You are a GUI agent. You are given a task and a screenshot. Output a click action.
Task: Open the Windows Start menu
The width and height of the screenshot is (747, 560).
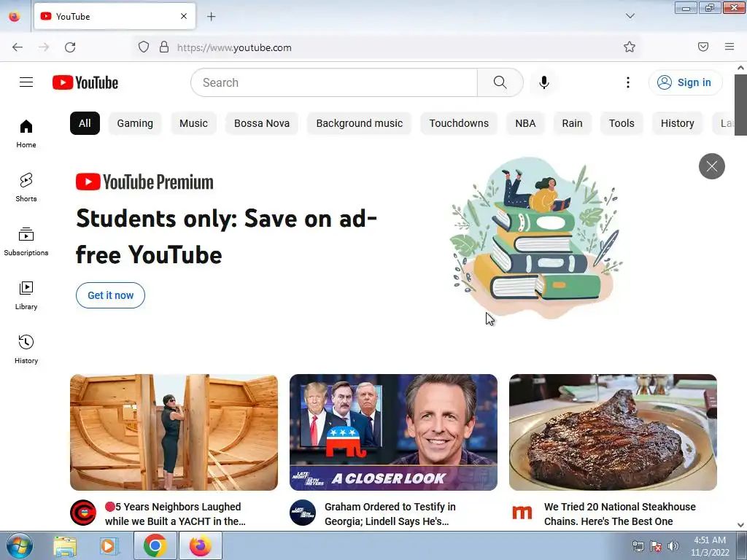pos(20,545)
